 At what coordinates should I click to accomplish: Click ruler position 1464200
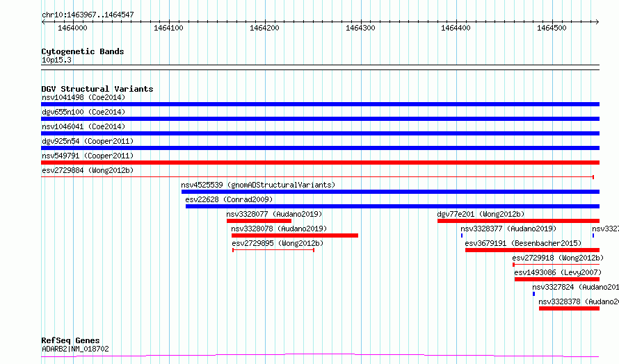click(x=264, y=28)
